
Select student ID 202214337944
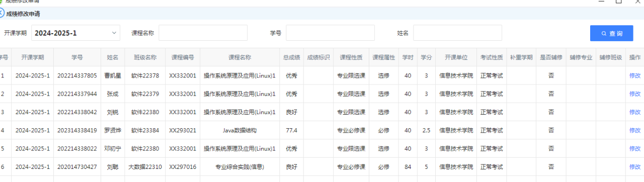tap(77, 94)
